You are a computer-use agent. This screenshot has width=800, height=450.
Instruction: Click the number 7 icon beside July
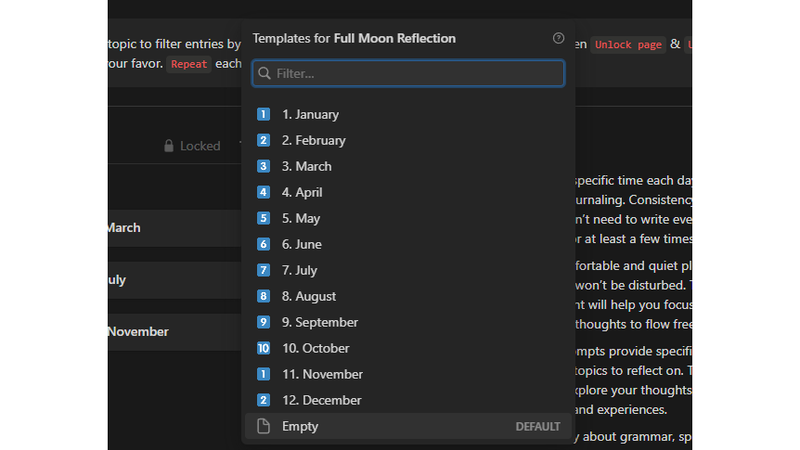(263, 270)
